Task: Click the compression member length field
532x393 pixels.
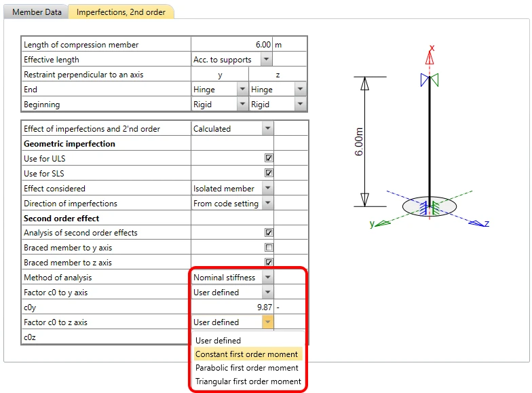Action: (x=232, y=45)
